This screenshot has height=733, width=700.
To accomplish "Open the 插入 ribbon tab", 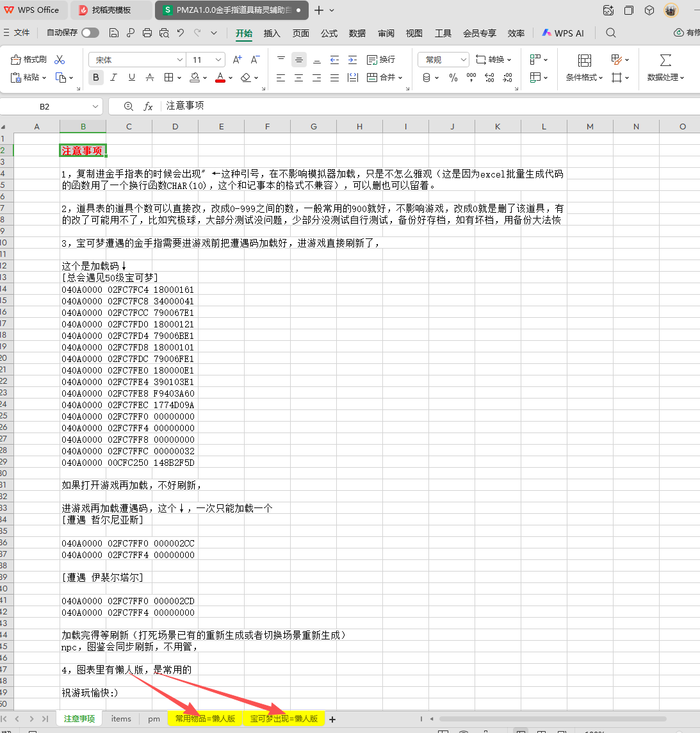I will tap(272, 33).
